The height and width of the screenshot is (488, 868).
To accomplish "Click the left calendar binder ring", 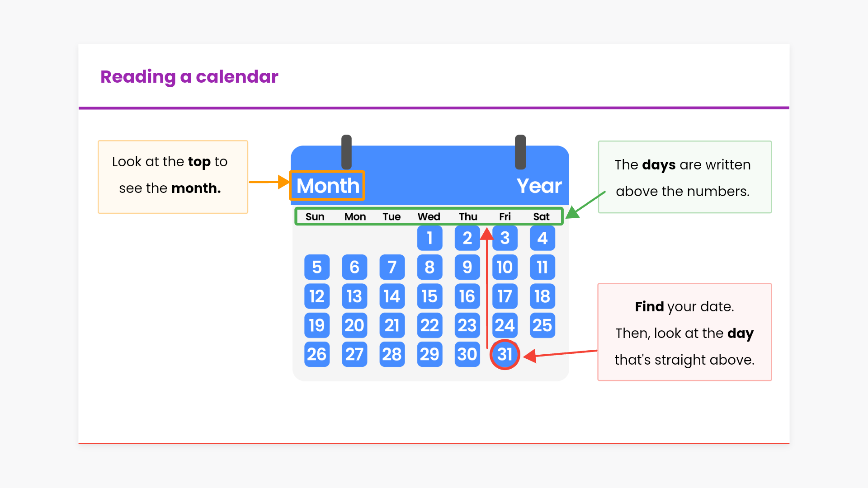I will [347, 152].
